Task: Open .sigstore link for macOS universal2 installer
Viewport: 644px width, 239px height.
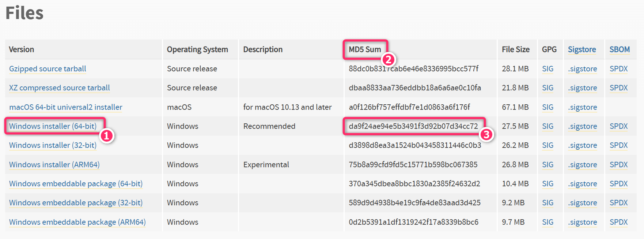Action: coord(583,107)
